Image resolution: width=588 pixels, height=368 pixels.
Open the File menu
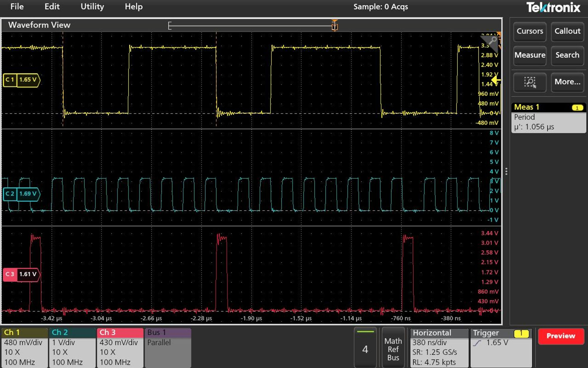click(x=17, y=6)
